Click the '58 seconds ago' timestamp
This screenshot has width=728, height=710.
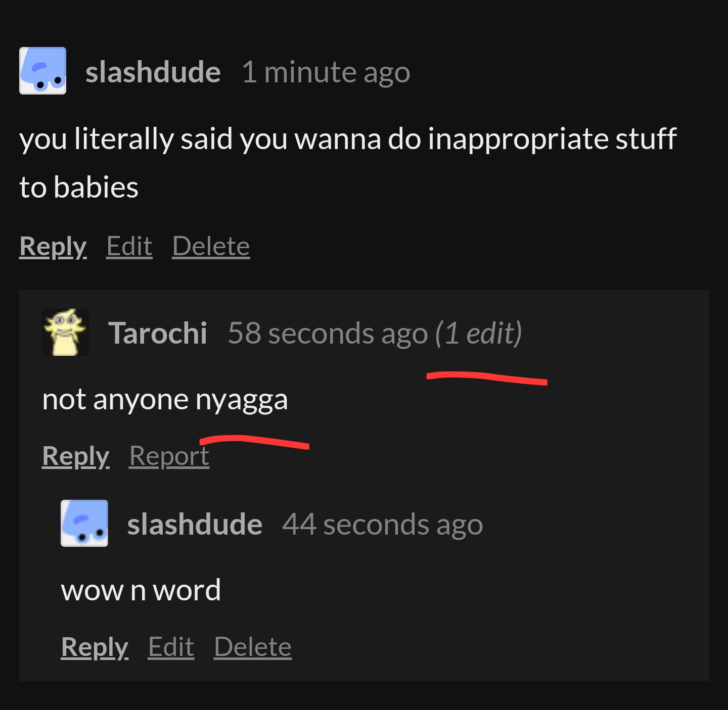tap(328, 333)
